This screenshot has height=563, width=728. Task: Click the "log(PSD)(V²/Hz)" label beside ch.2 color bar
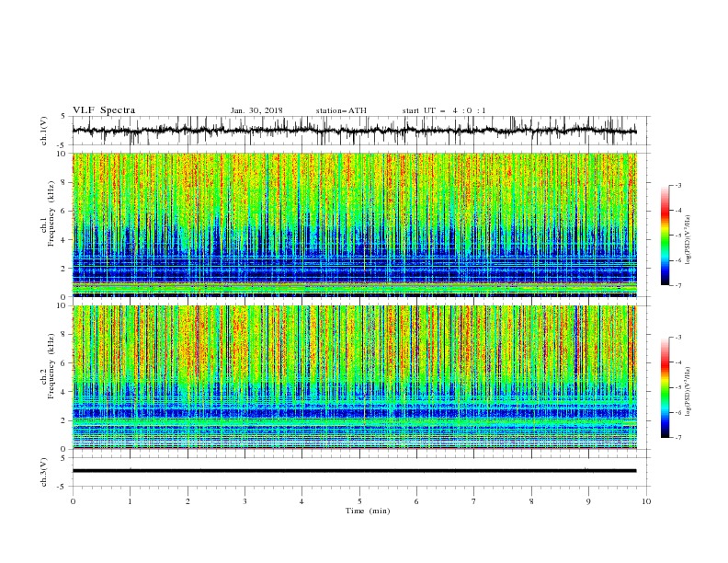coord(688,391)
